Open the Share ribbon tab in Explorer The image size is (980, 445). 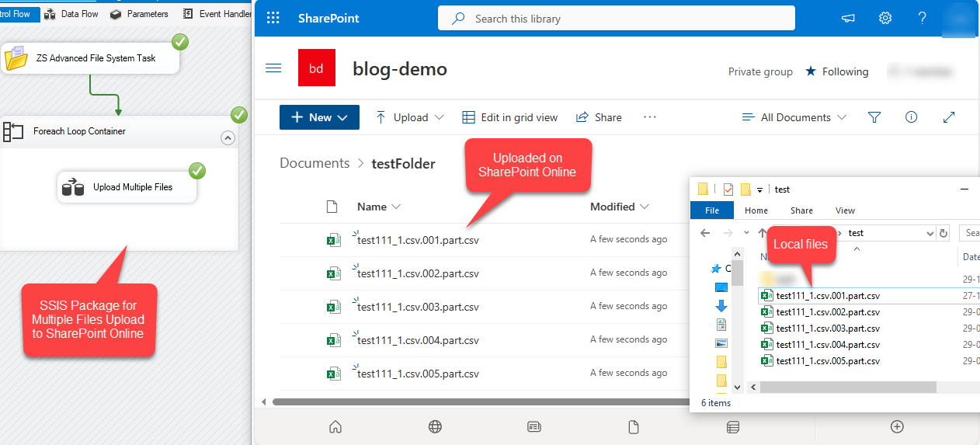801,210
